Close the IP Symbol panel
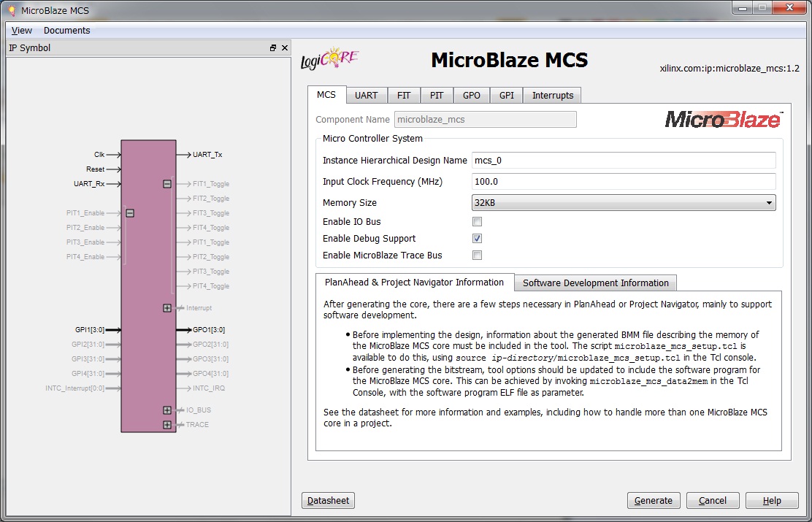812x522 pixels. coord(284,48)
